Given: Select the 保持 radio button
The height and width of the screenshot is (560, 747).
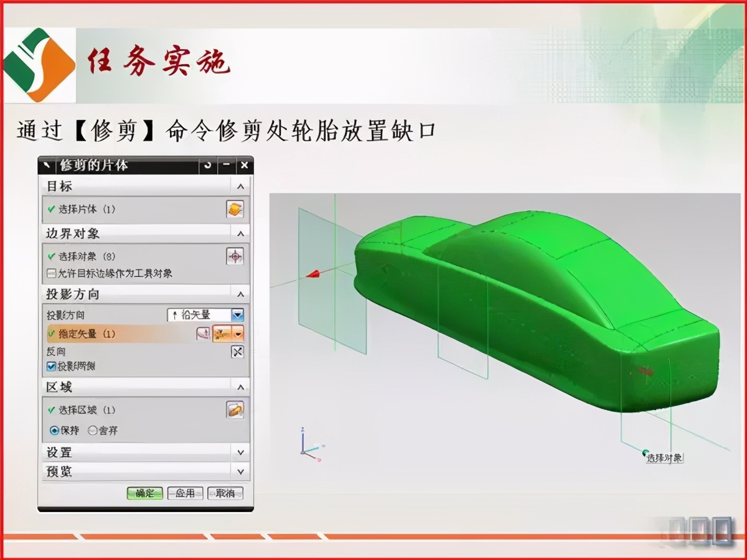Looking at the screenshot, I should [x=55, y=431].
